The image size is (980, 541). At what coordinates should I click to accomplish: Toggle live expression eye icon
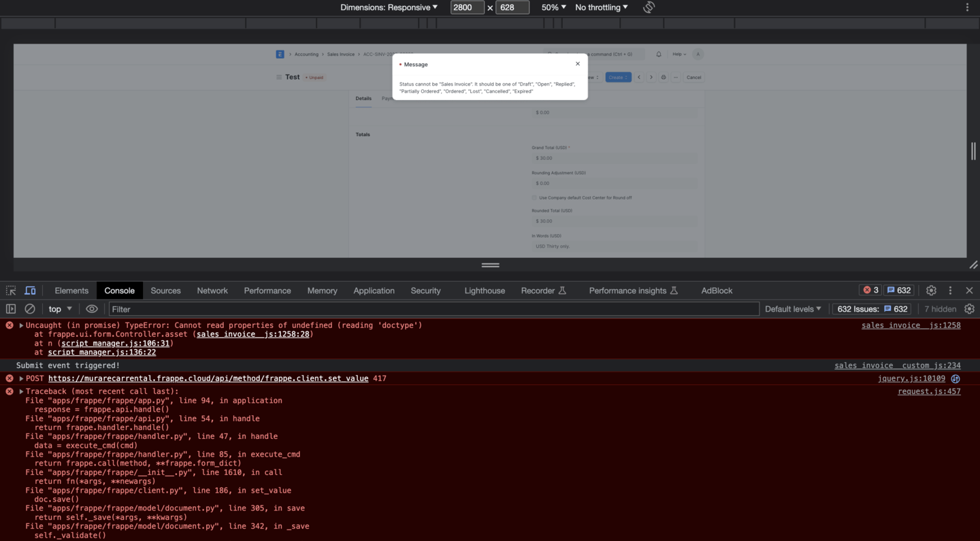point(92,309)
